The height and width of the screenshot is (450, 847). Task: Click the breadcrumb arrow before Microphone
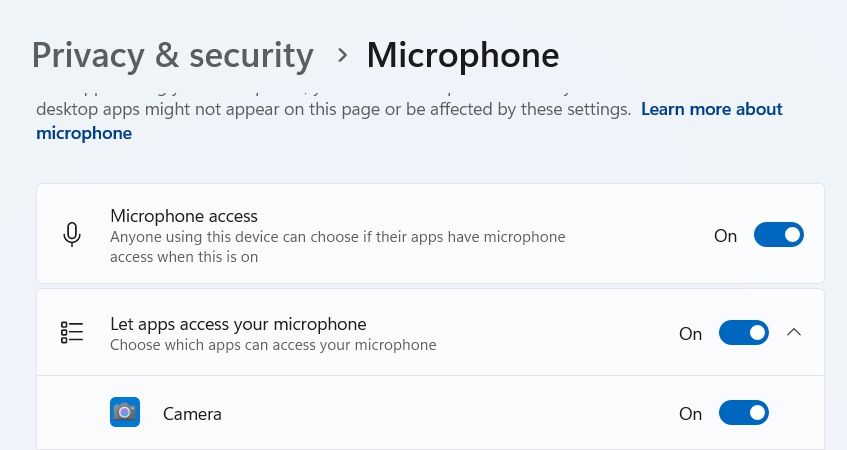[342, 55]
